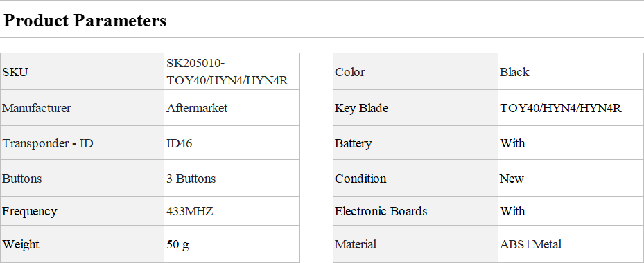
Task: Click the 433MHZ value
Action: [190, 211]
